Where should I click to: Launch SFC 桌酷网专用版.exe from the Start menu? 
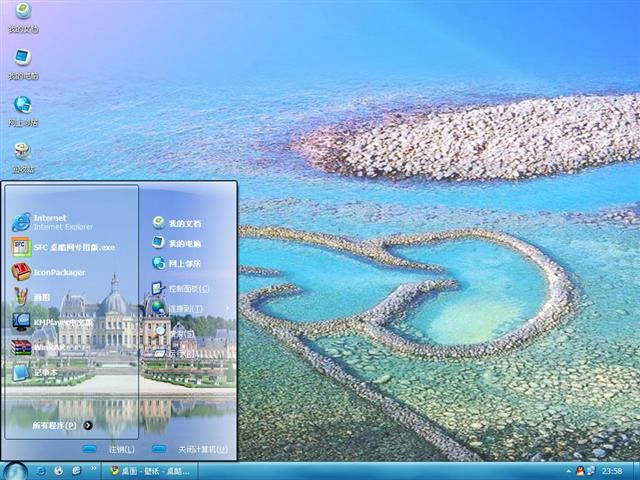coord(63,247)
